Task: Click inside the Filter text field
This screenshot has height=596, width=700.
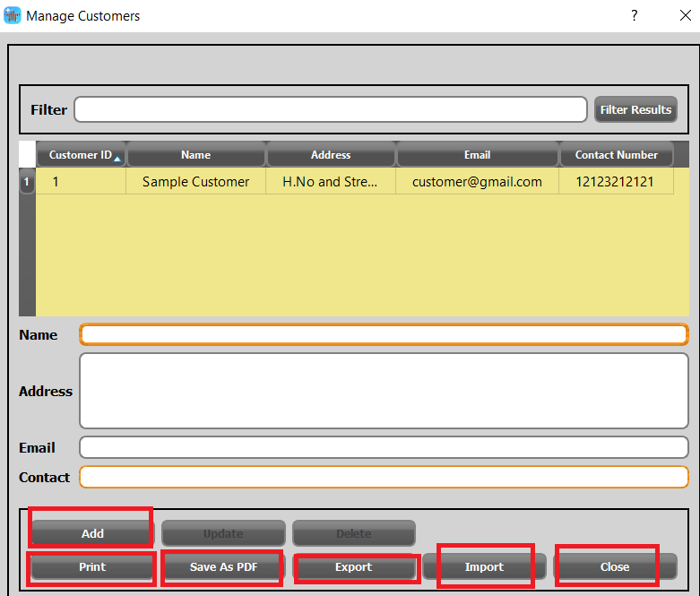Action: (330, 109)
